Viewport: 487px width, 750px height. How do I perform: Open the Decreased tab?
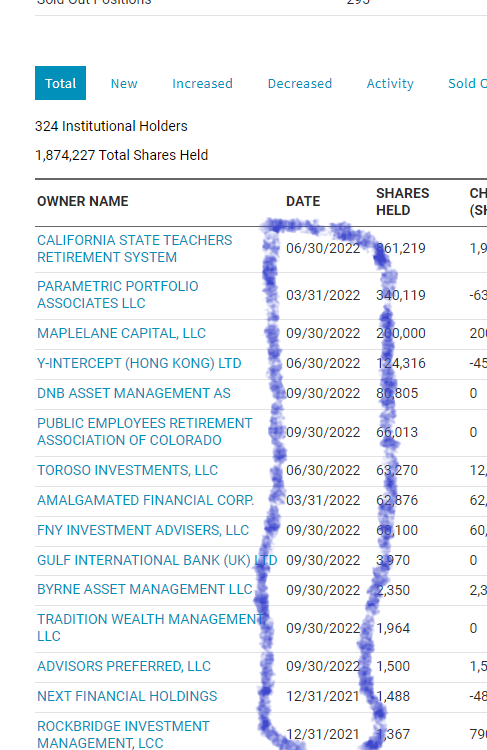[x=299, y=83]
